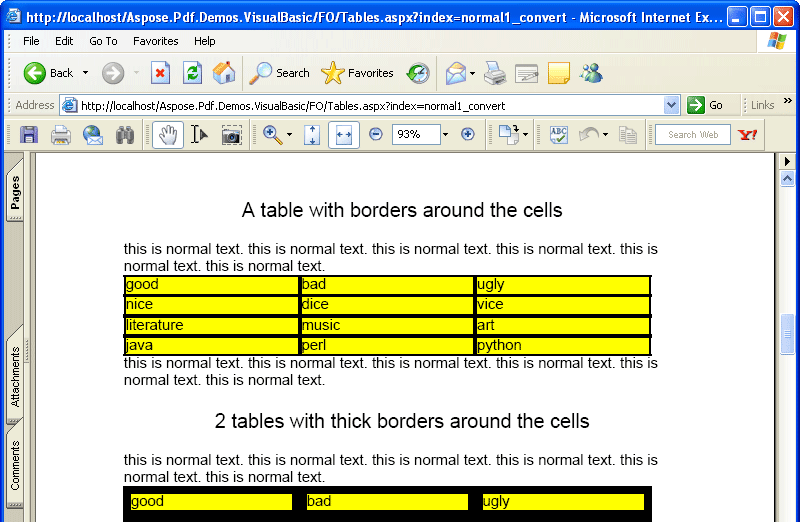Click heading '2 tables with thick borders'
The width and height of the screenshot is (800, 522).
coord(402,421)
